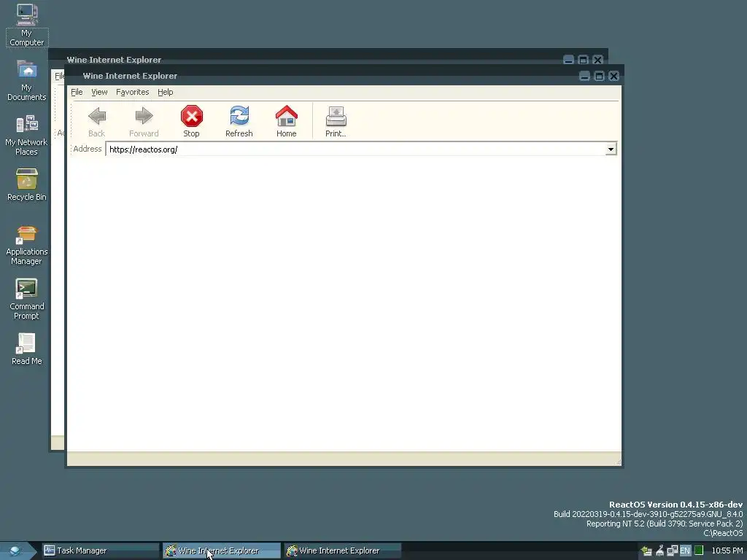Maximize the background Wine Internet Explorer window
747x560 pixels.
pos(583,60)
